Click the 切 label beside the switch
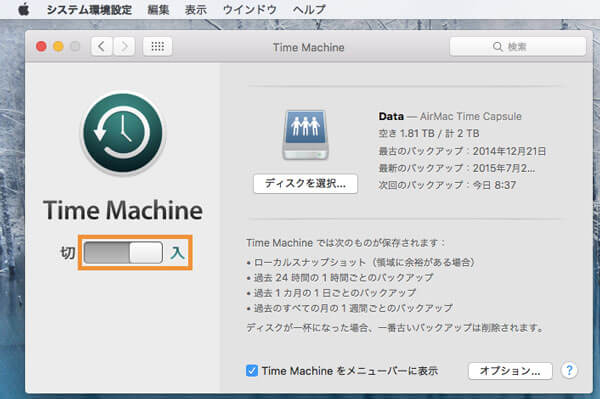The height and width of the screenshot is (399, 600). [68, 253]
